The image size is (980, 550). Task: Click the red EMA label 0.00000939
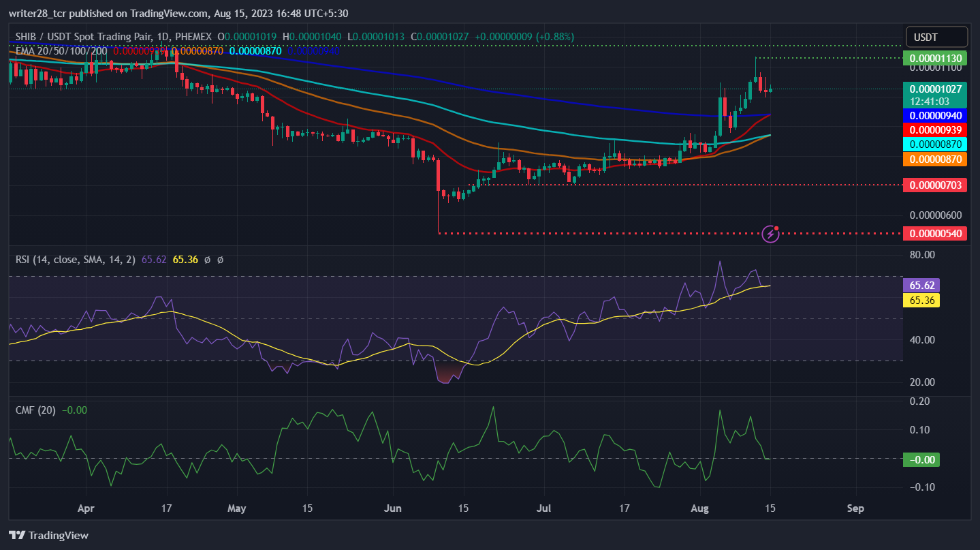pyautogui.click(x=934, y=130)
